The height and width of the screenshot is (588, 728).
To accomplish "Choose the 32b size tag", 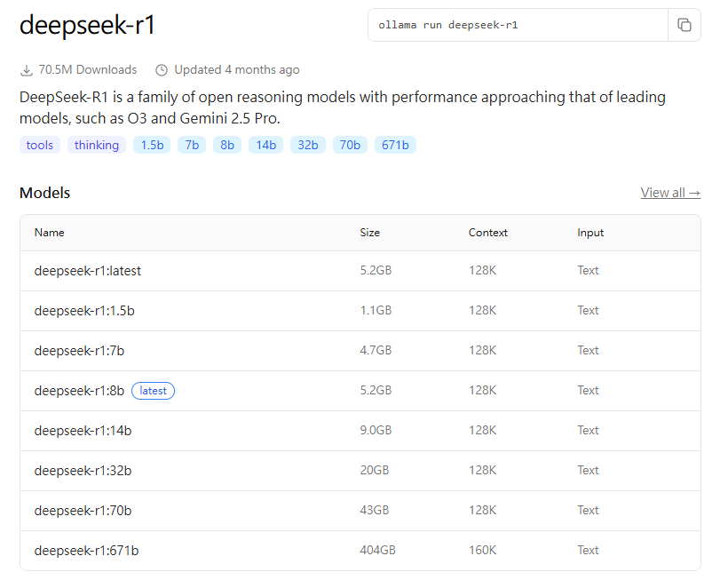I will pyautogui.click(x=308, y=145).
